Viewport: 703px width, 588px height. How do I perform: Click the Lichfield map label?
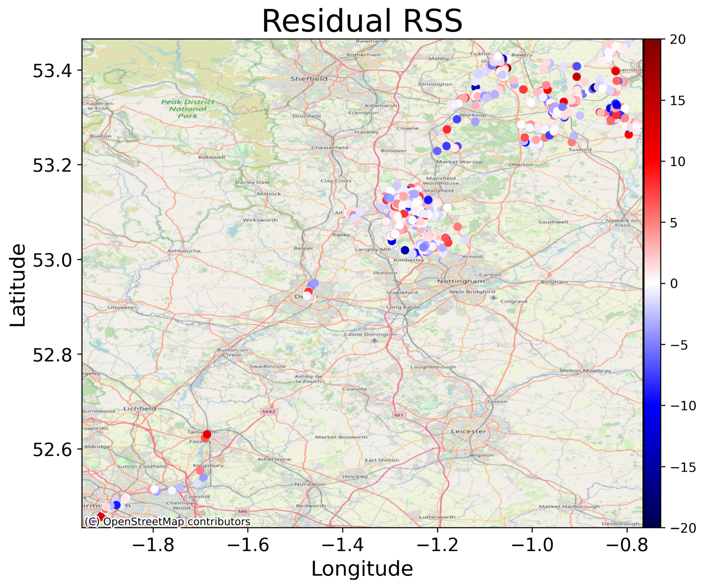tap(139, 408)
